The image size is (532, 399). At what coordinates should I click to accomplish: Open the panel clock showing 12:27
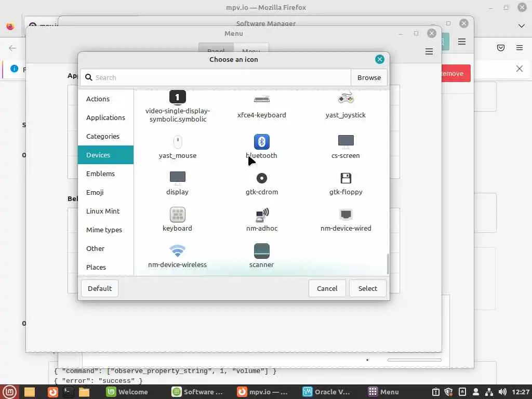pyautogui.click(x=521, y=392)
